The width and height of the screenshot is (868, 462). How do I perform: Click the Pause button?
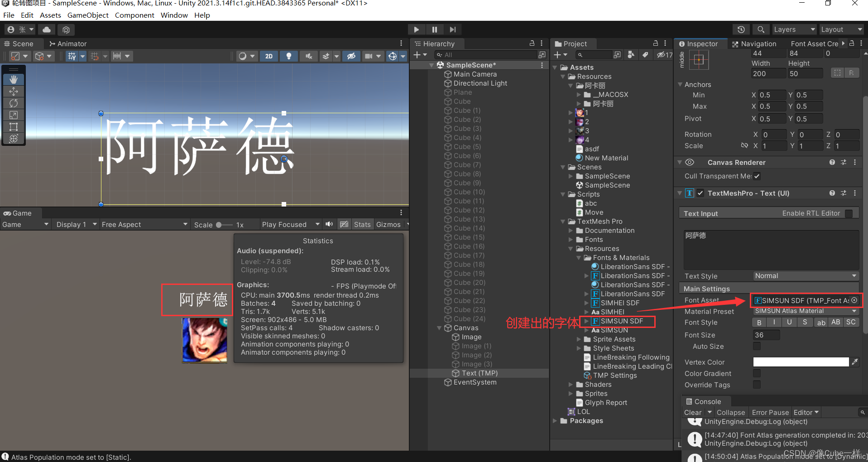435,29
